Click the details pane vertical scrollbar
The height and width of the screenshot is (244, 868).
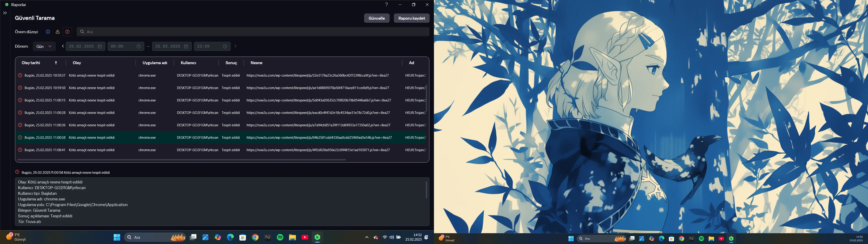426,190
